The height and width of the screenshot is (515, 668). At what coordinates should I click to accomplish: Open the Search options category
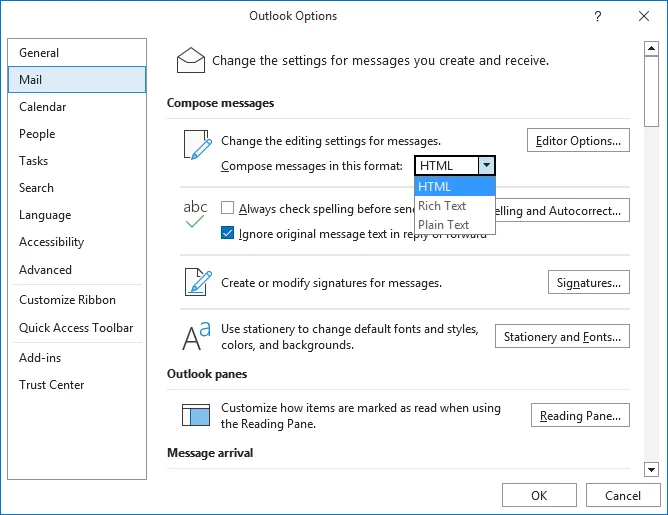coord(77,188)
